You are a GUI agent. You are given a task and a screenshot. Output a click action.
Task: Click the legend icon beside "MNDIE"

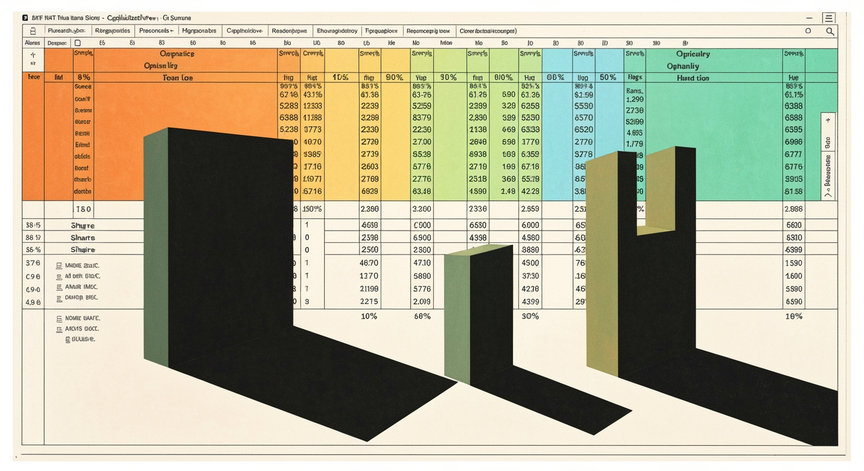59,266
